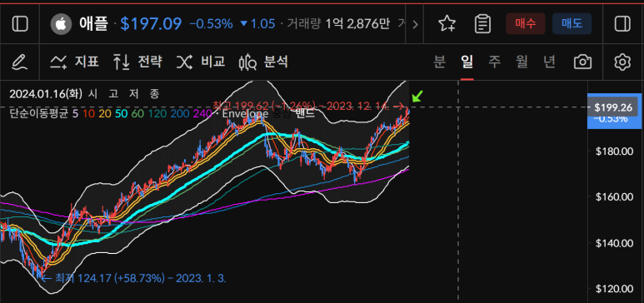The image size is (644, 303).
Task: Select the drawing pen tool
Action: click(19, 62)
